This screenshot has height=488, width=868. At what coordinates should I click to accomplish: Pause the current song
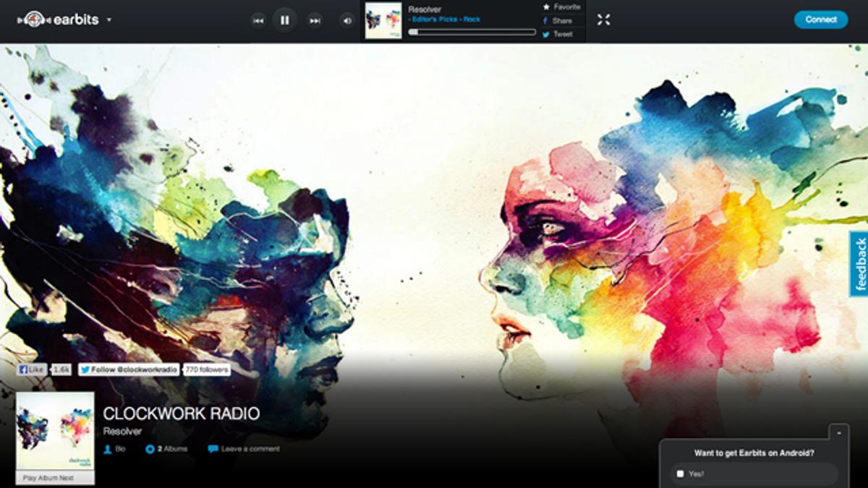coord(285,20)
